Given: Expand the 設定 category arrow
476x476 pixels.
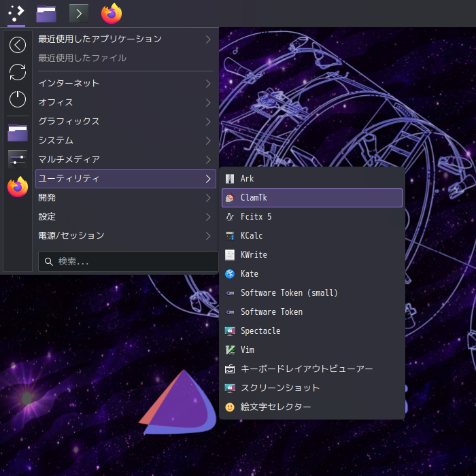Looking at the screenshot, I should tap(208, 217).
